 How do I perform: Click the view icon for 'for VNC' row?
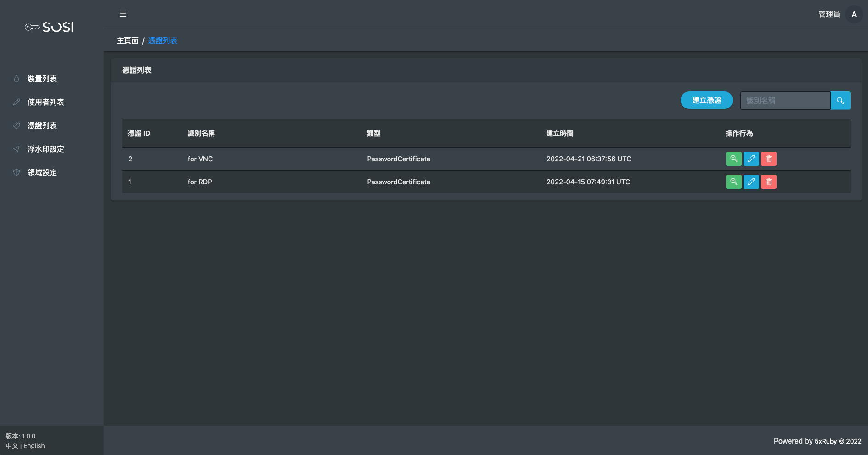733,159
